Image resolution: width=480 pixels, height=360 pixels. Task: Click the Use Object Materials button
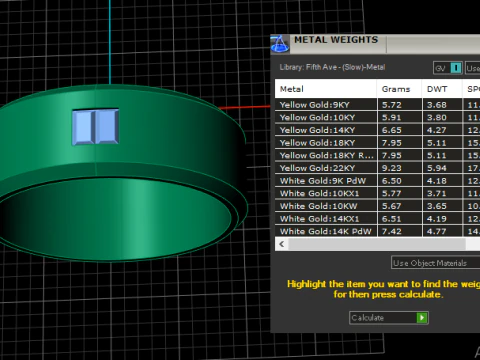pos(435,263)
